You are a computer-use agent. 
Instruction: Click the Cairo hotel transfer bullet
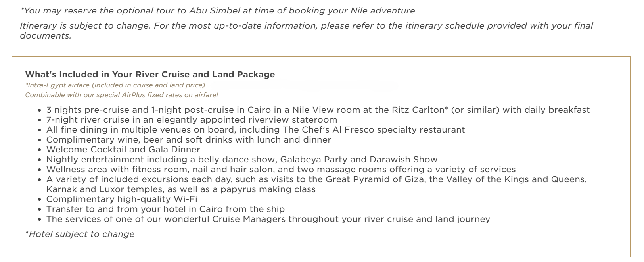pos(165,209)
